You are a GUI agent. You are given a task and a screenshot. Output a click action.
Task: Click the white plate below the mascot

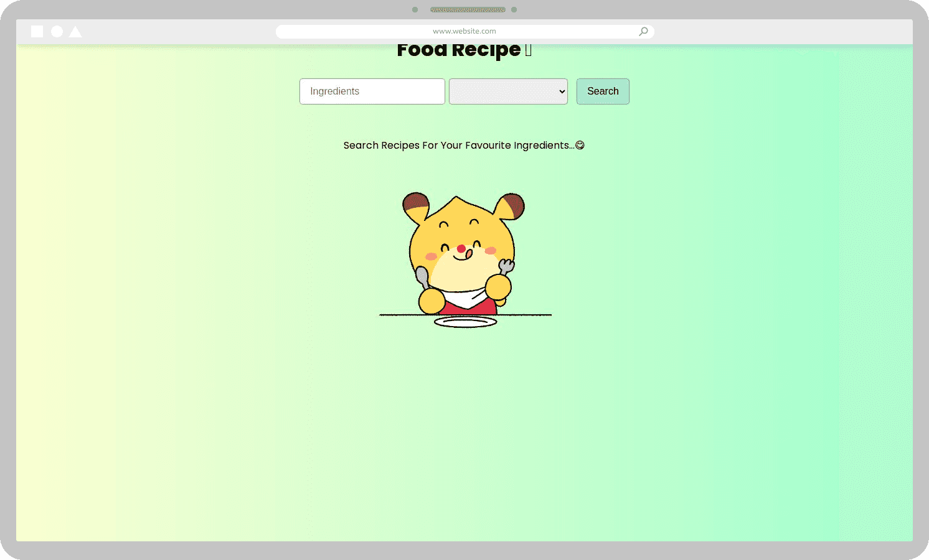465,322
